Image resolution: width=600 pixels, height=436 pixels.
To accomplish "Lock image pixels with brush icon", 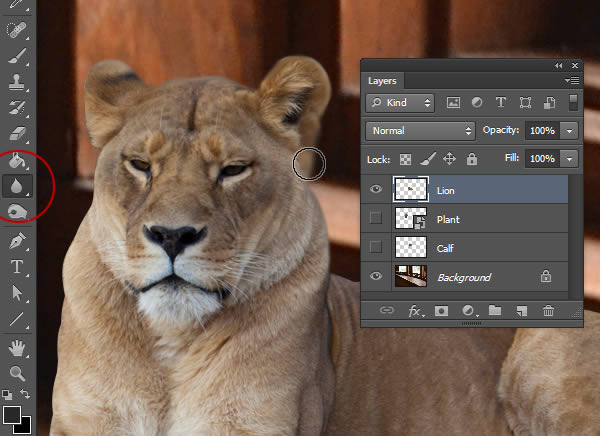I will click(427, 159).
